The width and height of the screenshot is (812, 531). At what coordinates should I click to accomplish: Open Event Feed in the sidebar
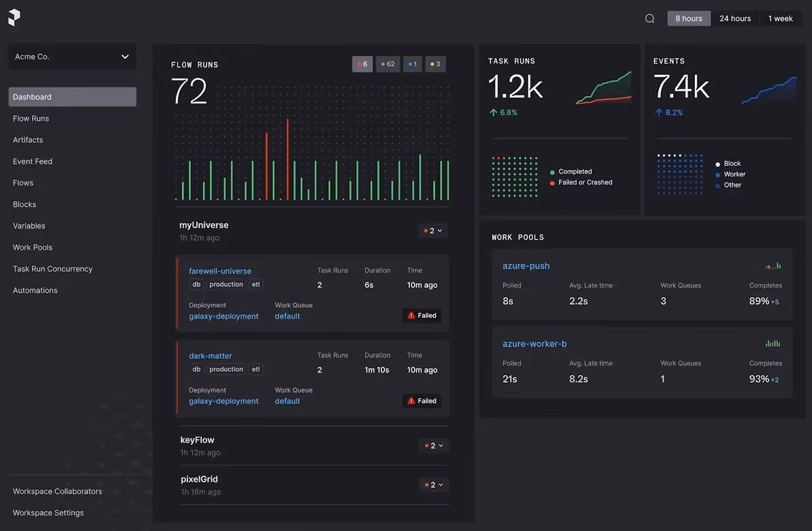click(x=32, y=161)
